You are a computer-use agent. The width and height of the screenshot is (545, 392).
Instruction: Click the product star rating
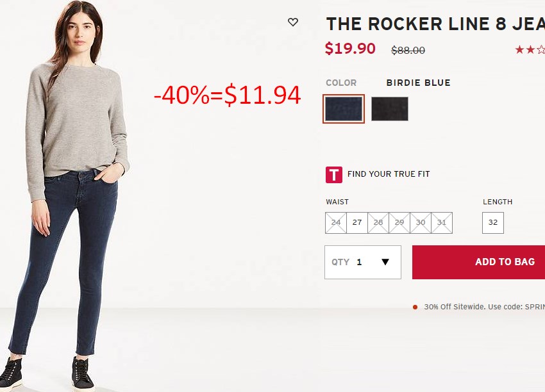click(530, 50)
